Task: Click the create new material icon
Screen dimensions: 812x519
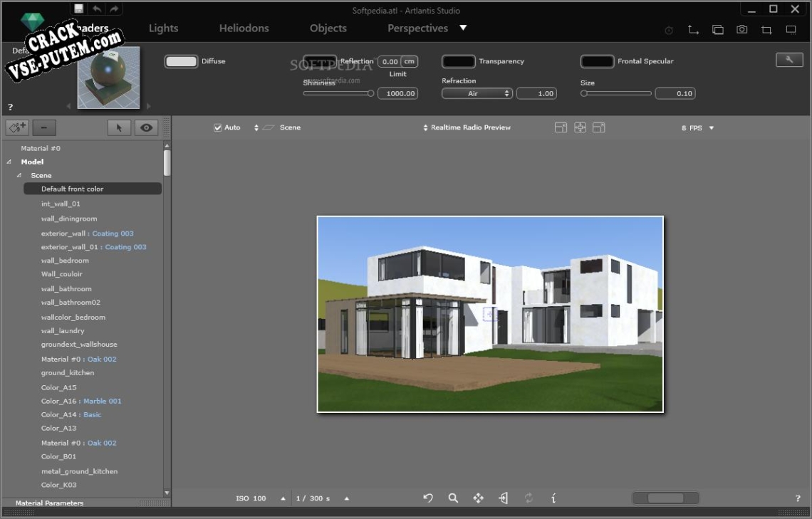Action: [17, 127]
